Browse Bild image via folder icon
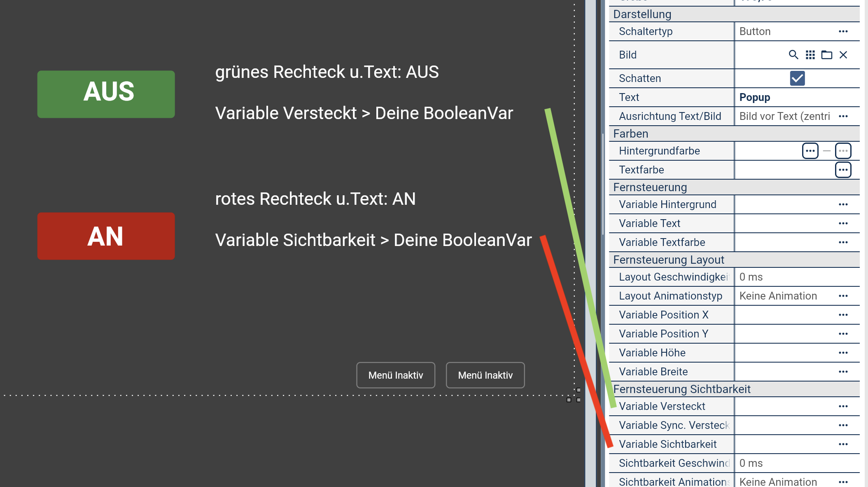The image size is (868, 487). click(826, 55)
